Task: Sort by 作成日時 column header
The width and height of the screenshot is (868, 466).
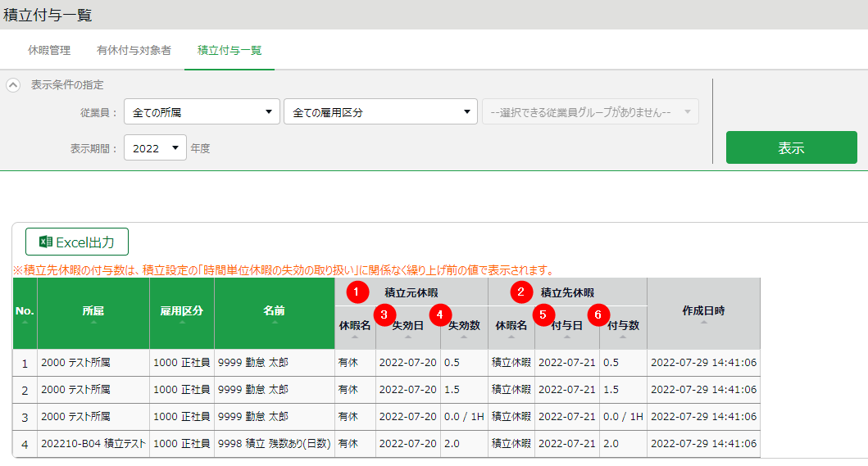Action: tap(703, 313)
